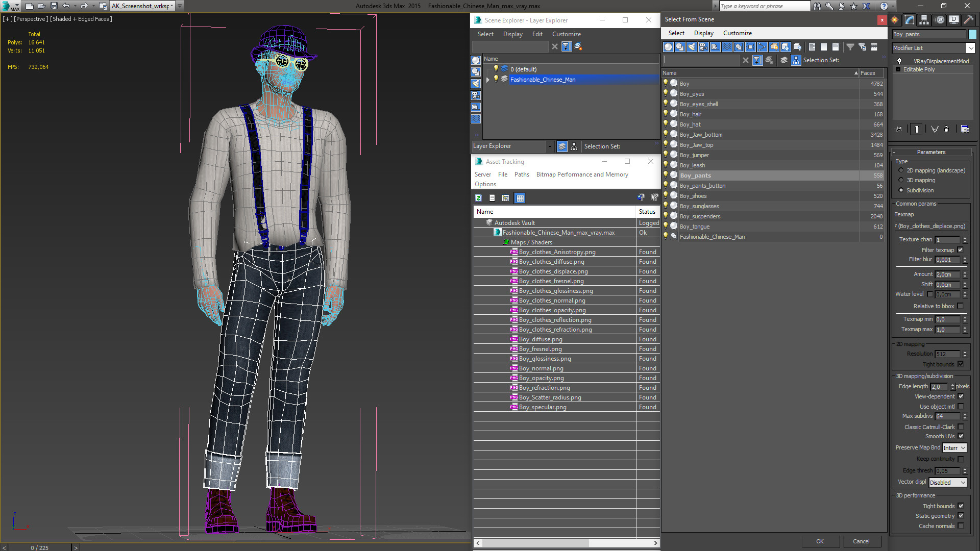Click Boy_pants object color swatch

tap(972, 34)
